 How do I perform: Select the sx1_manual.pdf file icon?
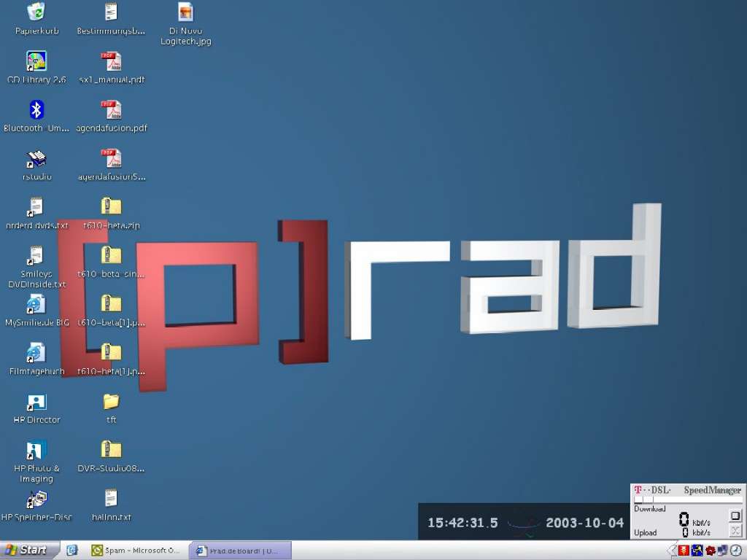111,62
